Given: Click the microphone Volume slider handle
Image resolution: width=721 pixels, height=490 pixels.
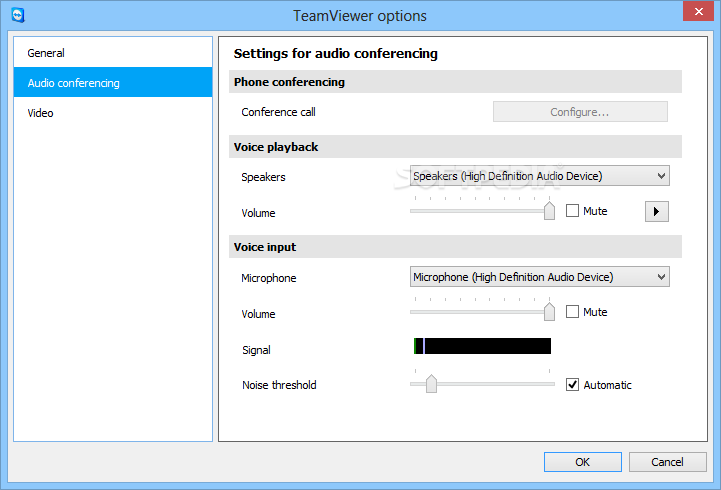Looking at the screenshot, I should click(x=549, y=312).
